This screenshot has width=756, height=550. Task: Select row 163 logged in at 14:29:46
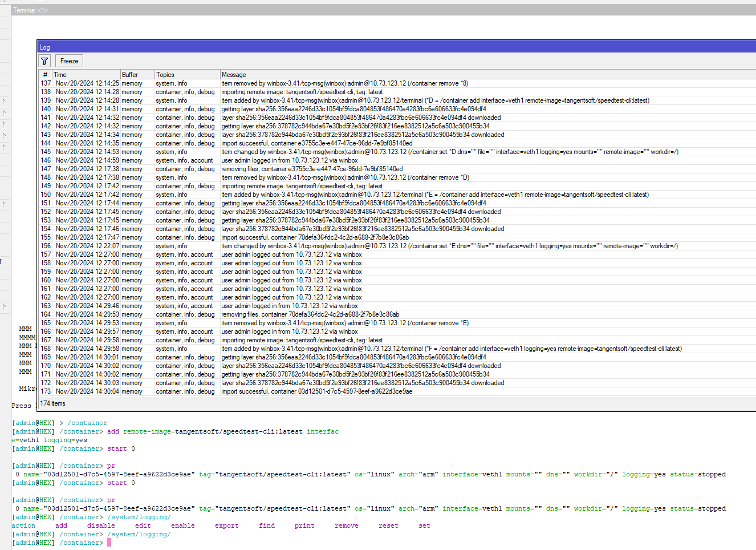coord(397,306)
